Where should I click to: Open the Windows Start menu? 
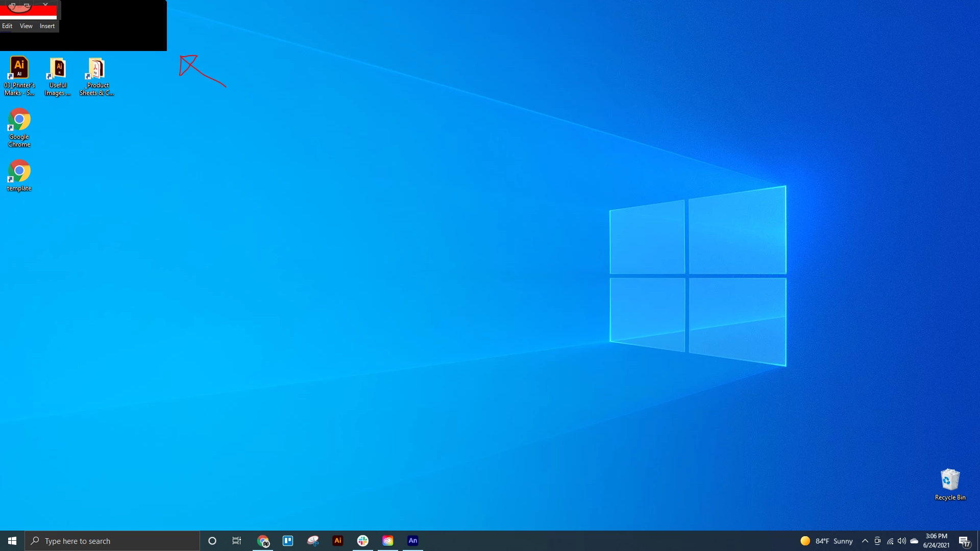12,541
